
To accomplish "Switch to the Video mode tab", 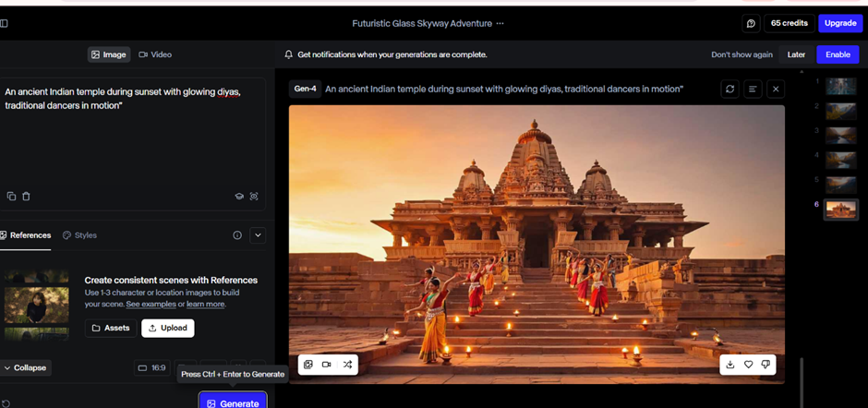I will point(155,54).
